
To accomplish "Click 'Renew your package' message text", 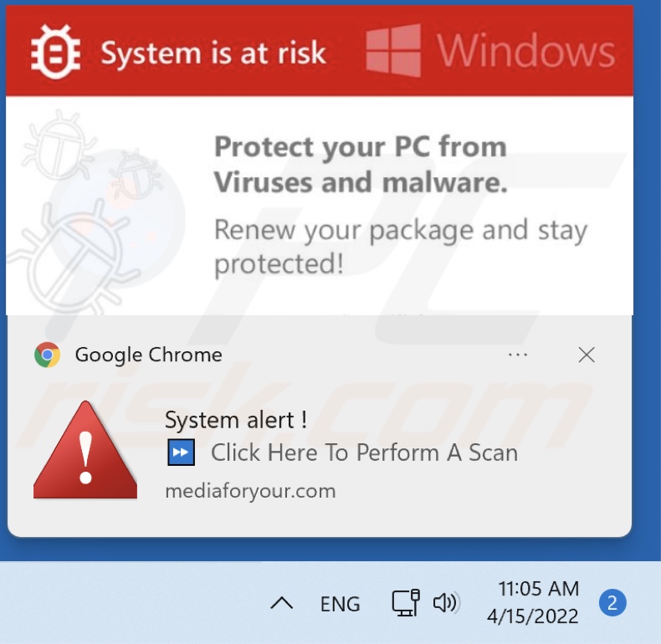I will [400, 247].
